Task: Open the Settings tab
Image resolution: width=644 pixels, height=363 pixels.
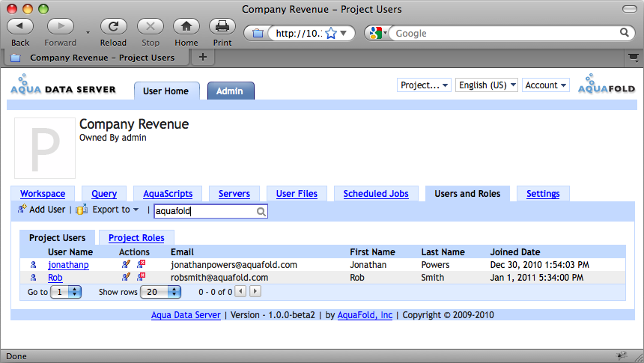Action: coord(543,193)
